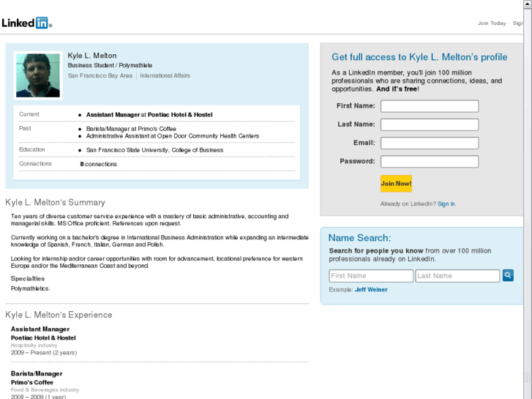Click the Sign in link
This screenshot has width=532, height=399.
(x=446, y=204)
